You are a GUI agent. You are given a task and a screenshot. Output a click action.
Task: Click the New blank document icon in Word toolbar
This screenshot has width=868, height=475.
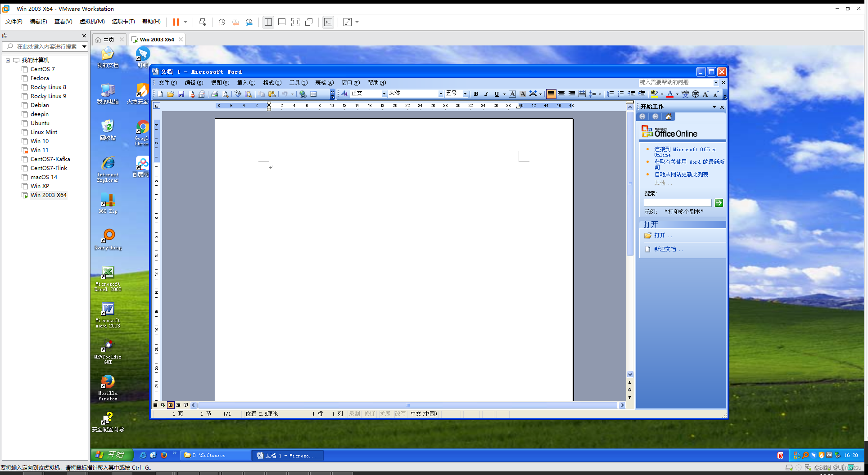coord(160,94)
